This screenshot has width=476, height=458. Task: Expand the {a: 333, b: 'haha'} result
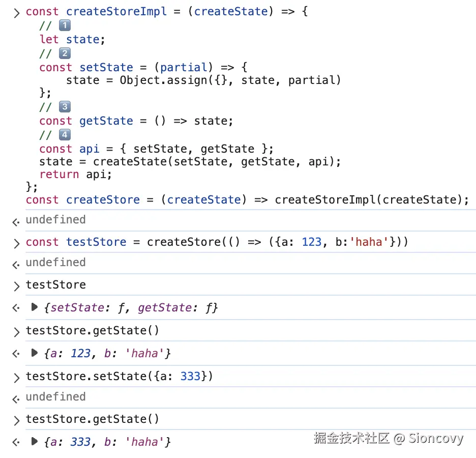35,442
